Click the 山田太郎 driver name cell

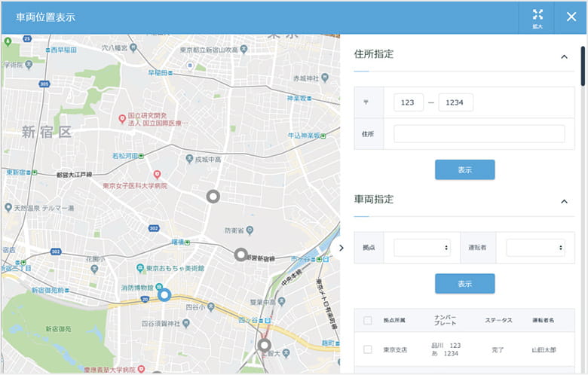(x=544, y=349)
